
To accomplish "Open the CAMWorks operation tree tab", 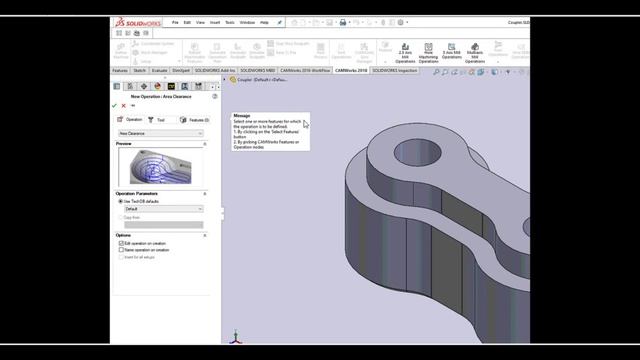I will [184, 86].
